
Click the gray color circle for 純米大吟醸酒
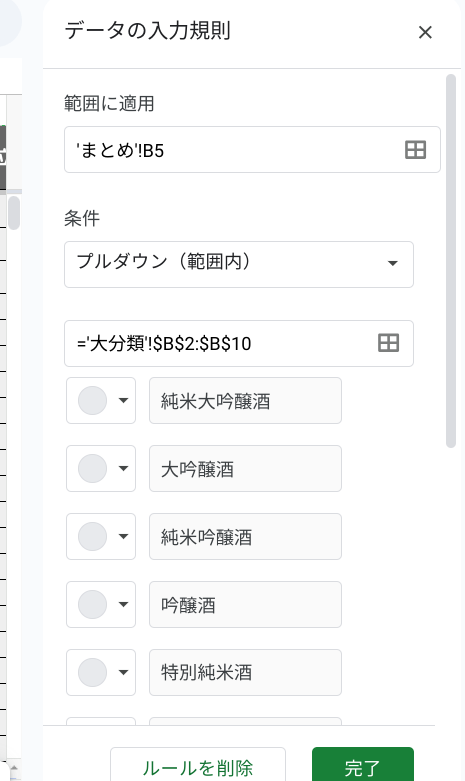click(93, 400)
